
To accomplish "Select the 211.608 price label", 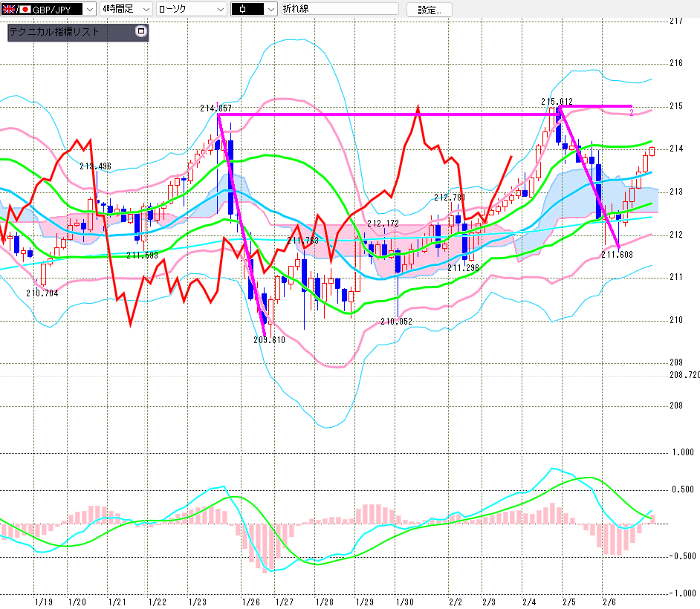I will (x=617, y=255).
